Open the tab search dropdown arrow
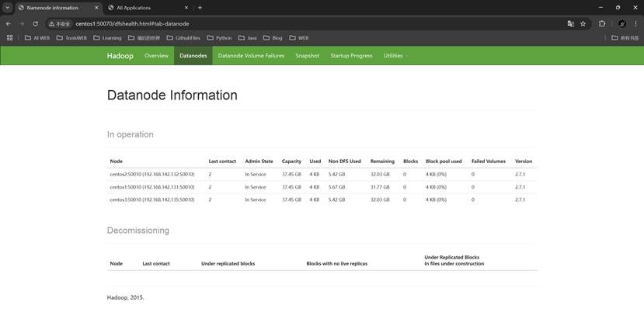Image resolution: width=644 pixels, height=309 pixels. (8, 8)
